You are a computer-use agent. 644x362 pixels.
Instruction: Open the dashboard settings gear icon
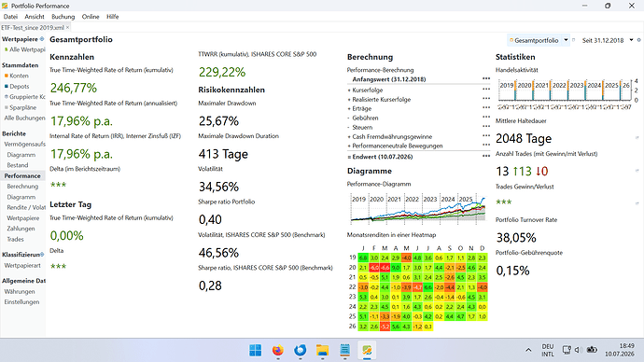pos(638,40)
